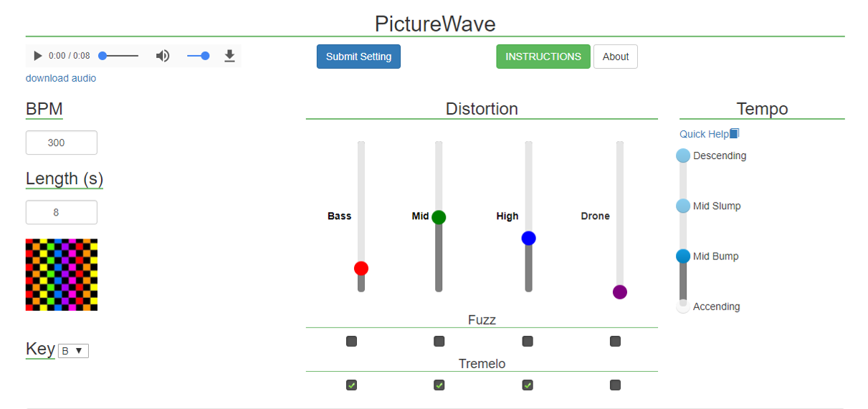The image size is (868, 409).
Task: Open the About tab
Action: pos(616,57)
